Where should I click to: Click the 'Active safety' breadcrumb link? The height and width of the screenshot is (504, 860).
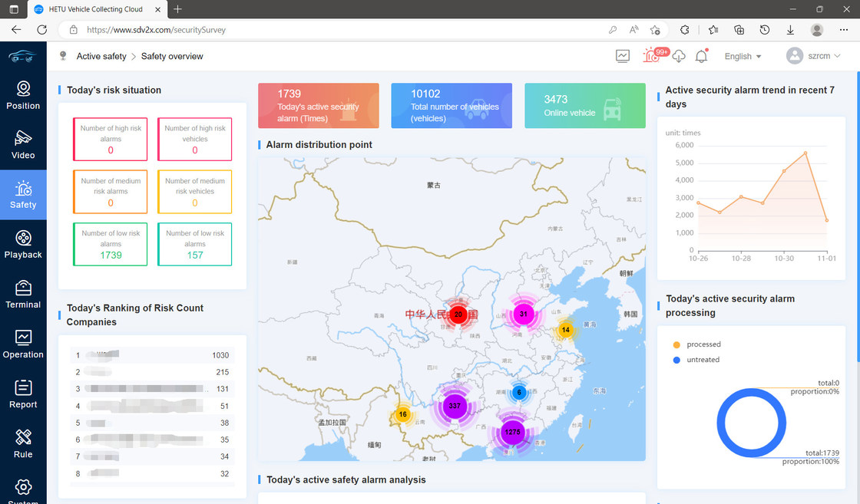(x=101, y=56)
